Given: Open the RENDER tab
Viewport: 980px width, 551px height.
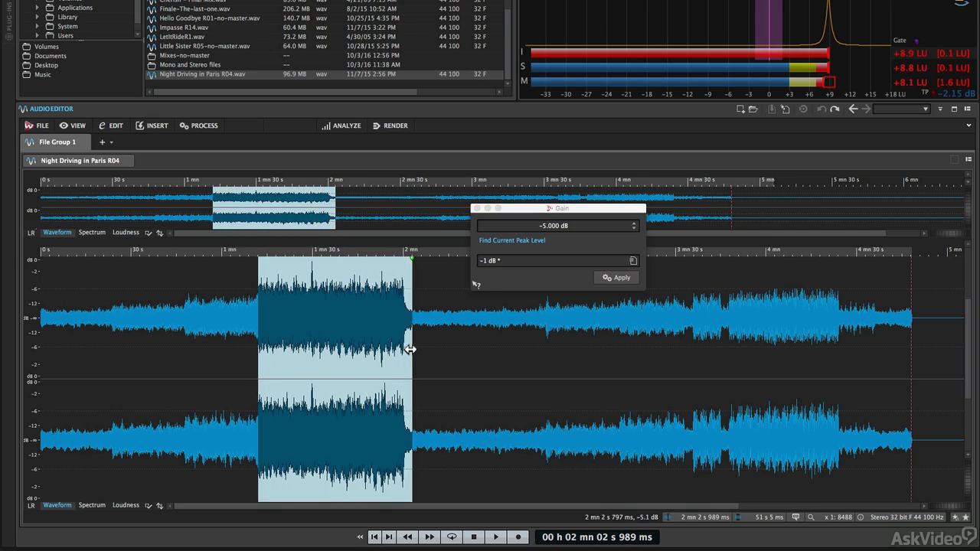Looking at the screenshot, I should pos(390,126).
